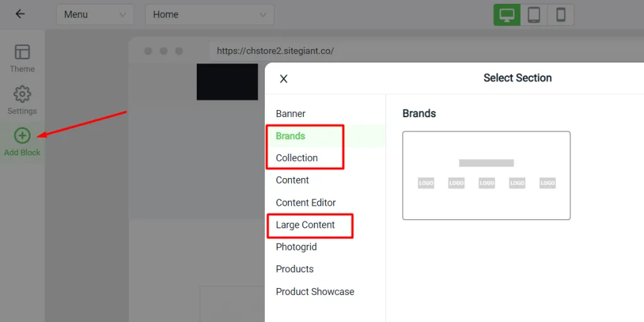Select Product Showcase section
Image resolution: width=644 pixels, height=322 pixels.
click(x=315, y=292)
